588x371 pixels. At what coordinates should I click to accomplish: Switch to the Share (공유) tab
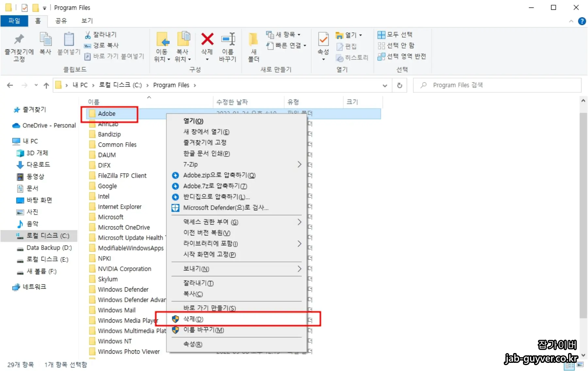pos(61,21)
